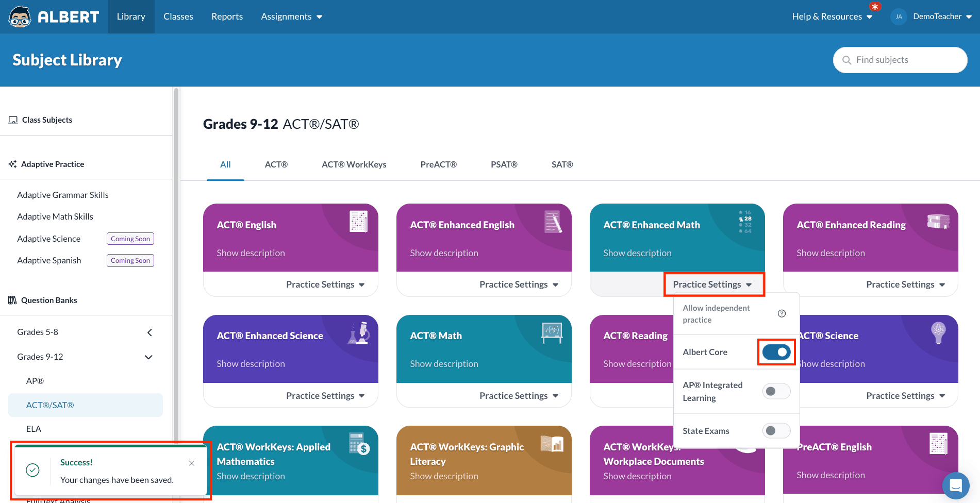Switch to the SAT® tab
Image resolution: width=980 pixels, height=503 pixels.
(x=562, y=165)
